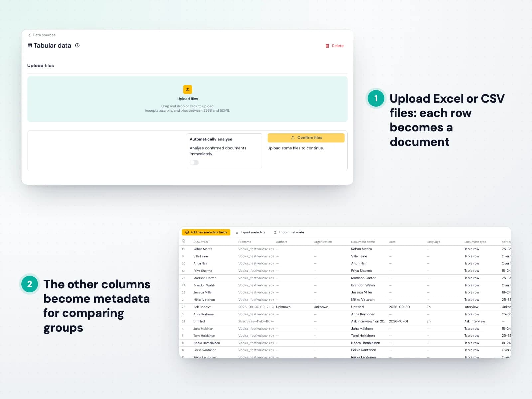Sort by DOCUMENT column header

201,242
